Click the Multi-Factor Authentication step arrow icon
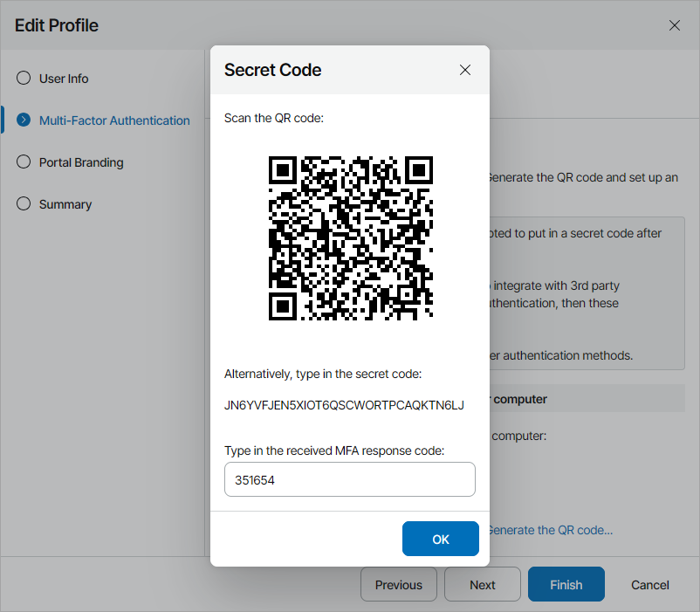The image size is (700, 612). pyautogui.click(x=24, y=120)
